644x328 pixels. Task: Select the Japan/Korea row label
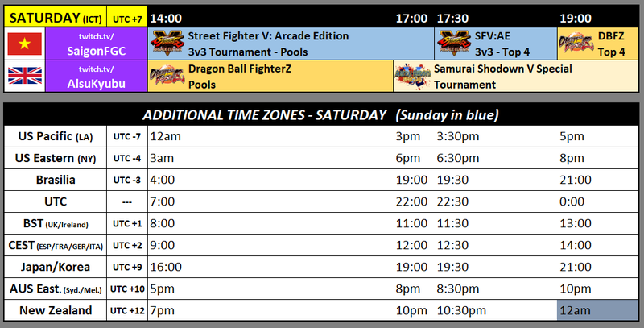click(56, 267)
